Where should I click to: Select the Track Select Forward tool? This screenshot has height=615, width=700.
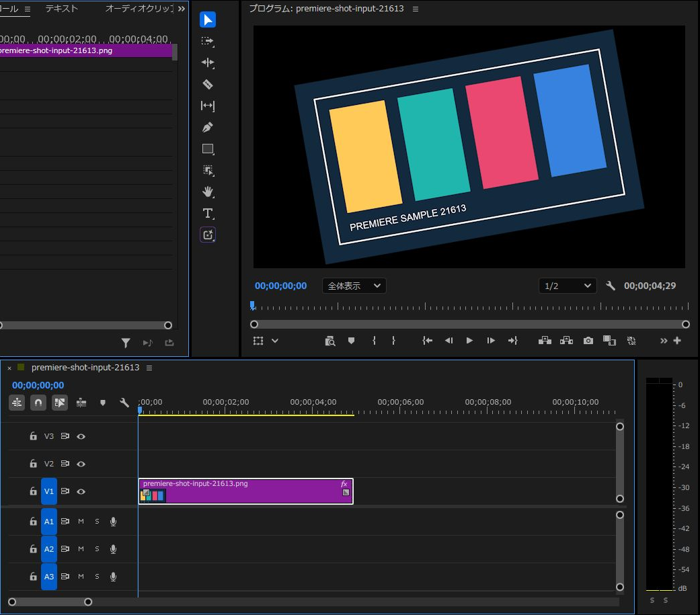tap(208, 41)
